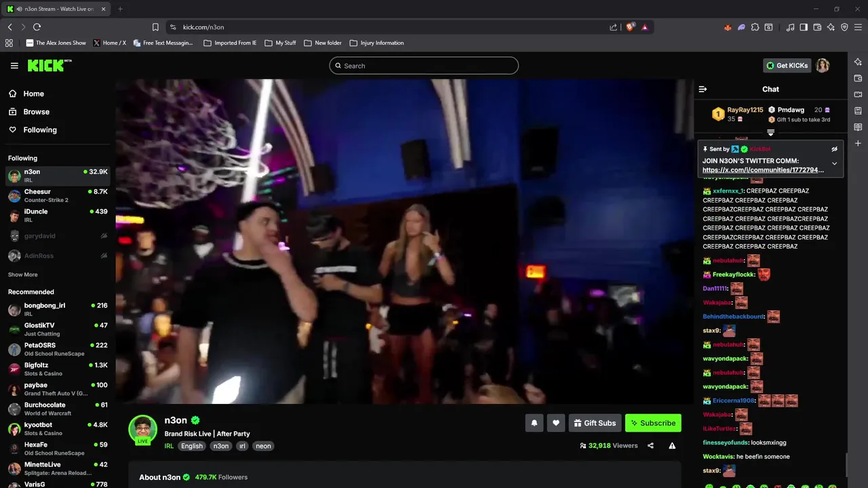Open bongbong_irl recommended channel
Image resolution: width=868 pixels, height=488 pixels.
tap(58, 310)
